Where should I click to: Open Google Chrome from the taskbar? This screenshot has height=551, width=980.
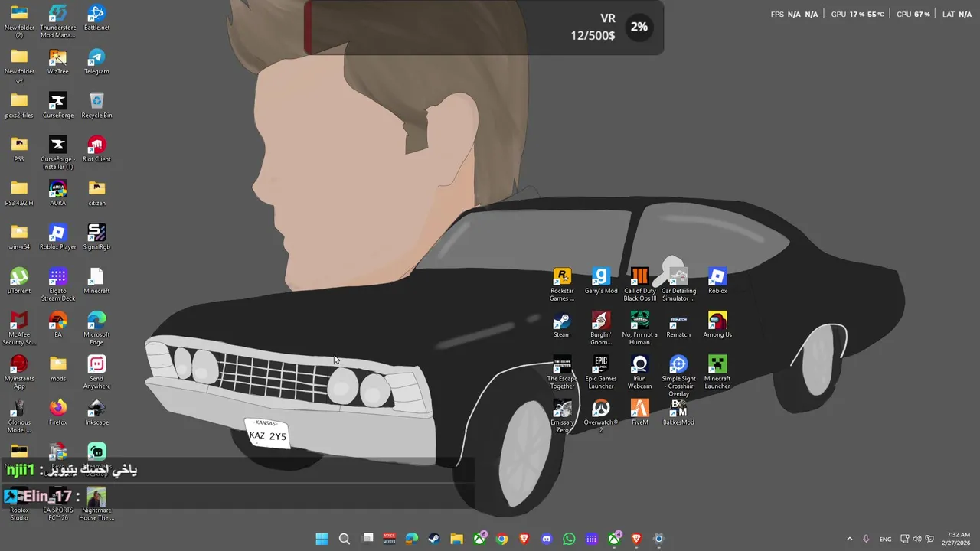point(501,539)
